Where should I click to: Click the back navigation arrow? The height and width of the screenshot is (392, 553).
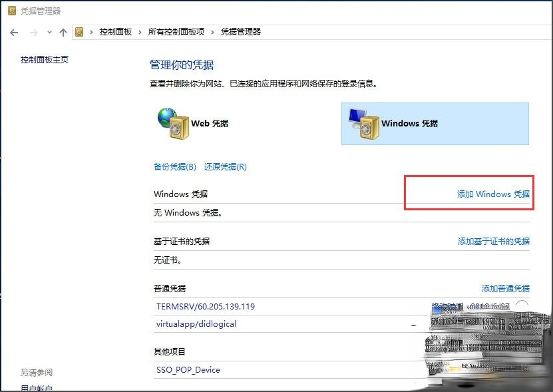tap(14, 32)
